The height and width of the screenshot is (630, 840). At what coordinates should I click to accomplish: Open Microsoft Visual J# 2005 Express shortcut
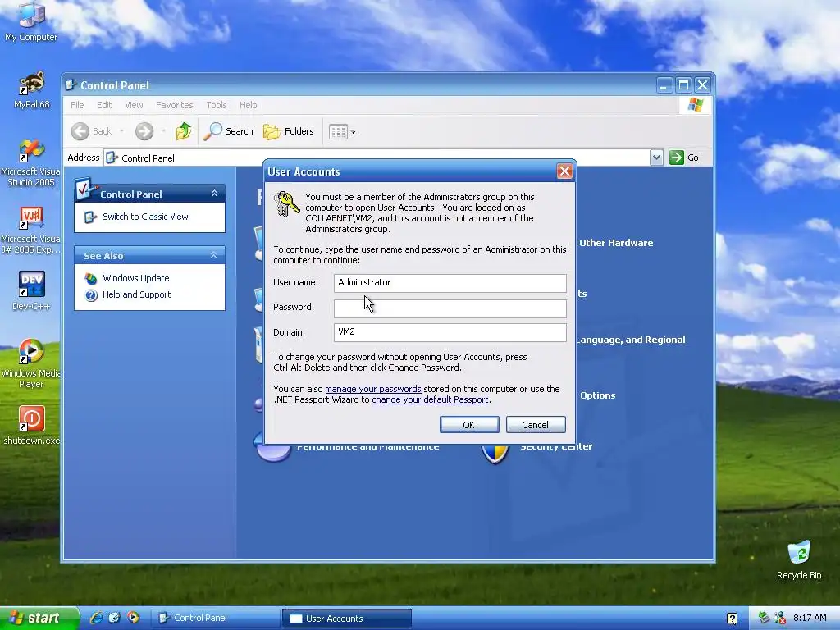pos(31,231)
